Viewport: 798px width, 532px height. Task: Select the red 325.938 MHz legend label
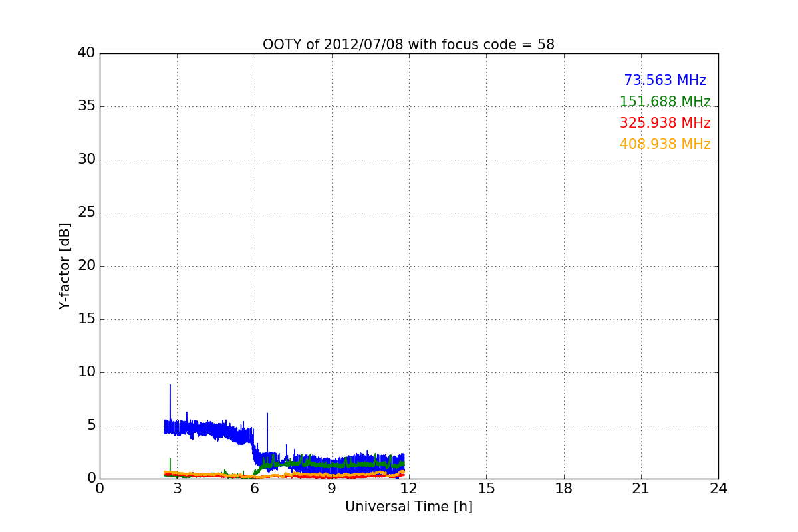coord(665,123)
